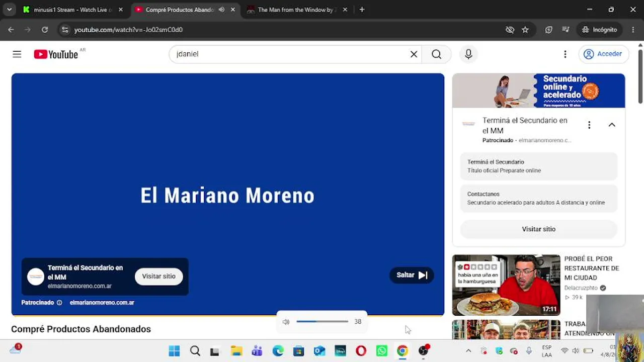Click Visitar sitio on the video ad overlay
This screenshot has height=362, width=644.
pyautogui.click(x=158, y=277)
